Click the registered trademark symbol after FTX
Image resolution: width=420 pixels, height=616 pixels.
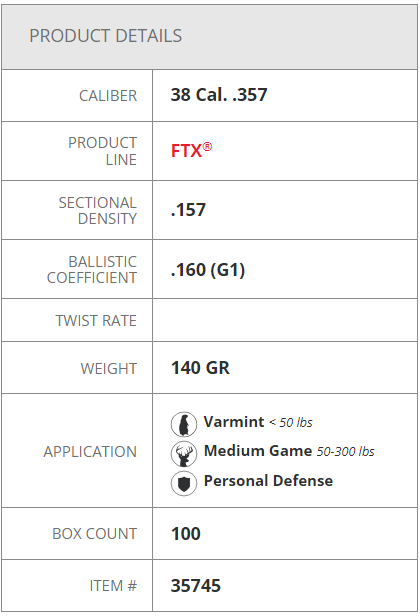click(x=207, y=147)
